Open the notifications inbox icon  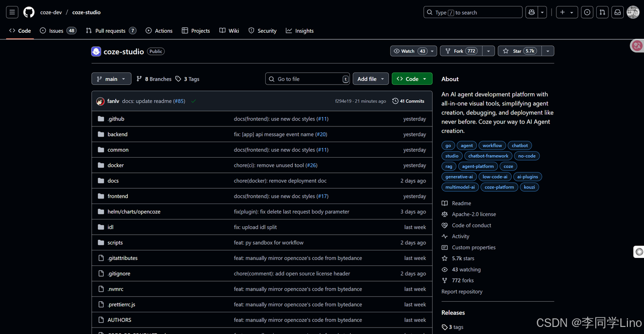click(x=618, y=12)
